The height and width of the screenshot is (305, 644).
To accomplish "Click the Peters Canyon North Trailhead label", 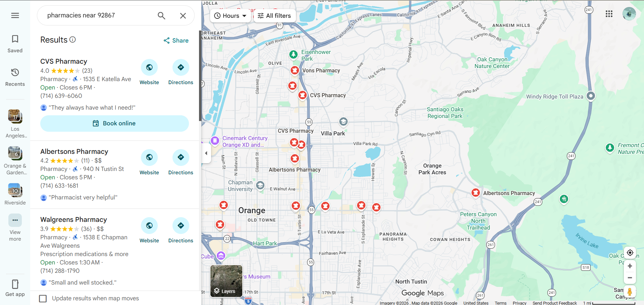I will 478,221.
